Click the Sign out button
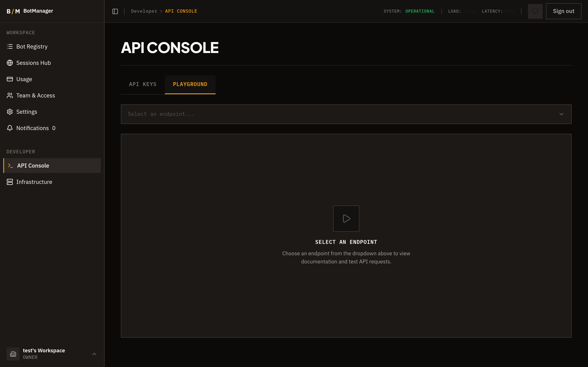This screenshot has height=367, width=588. pos(563,11)
